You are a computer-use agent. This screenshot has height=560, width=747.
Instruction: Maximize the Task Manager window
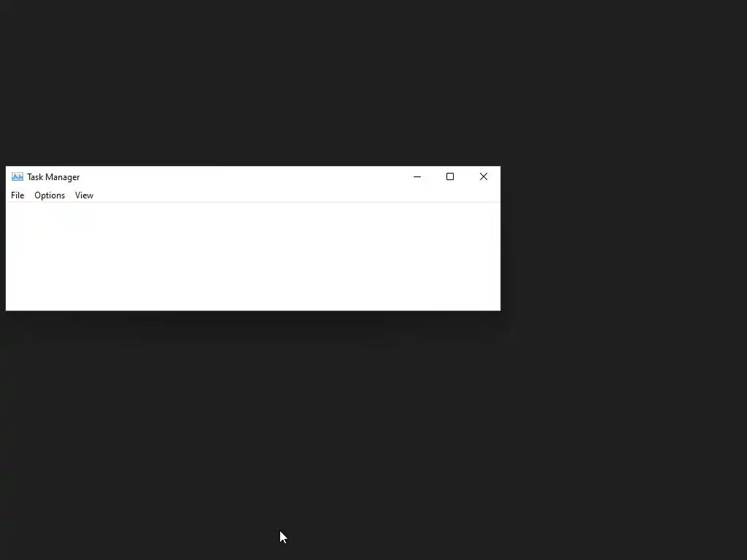[x=450, y=176]
